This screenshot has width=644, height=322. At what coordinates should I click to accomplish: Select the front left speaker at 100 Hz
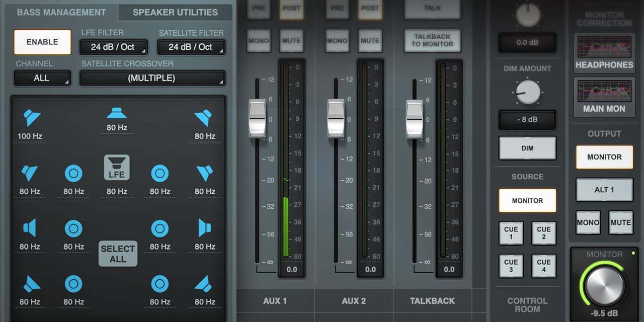(32, 118)
